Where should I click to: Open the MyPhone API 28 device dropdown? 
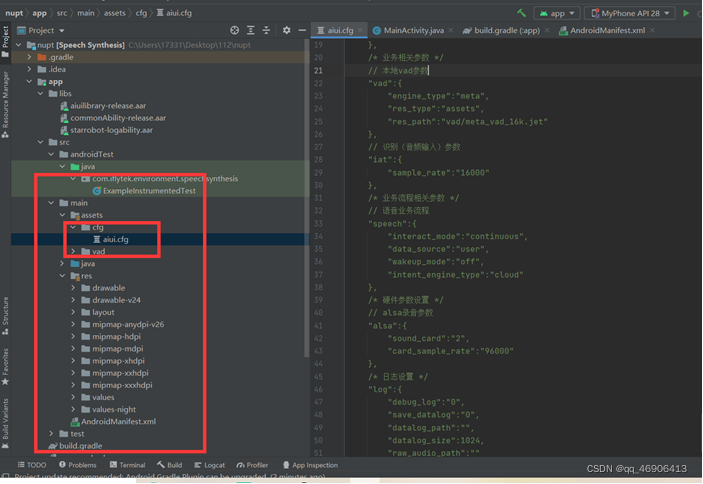[629, 13]
